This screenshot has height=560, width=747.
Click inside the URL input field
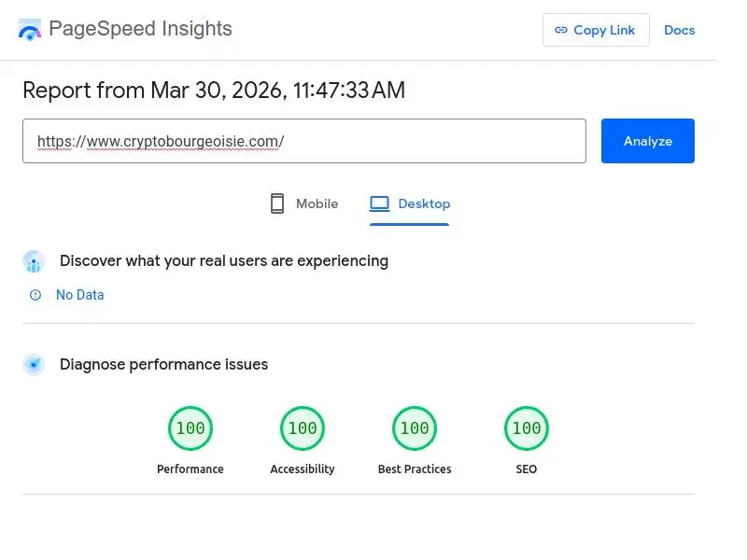pos(303,140)
